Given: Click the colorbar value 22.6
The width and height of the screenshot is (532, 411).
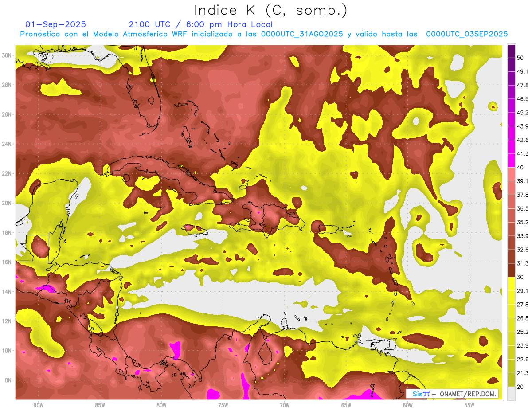Looking at the screenshot, I should [522, 360].
